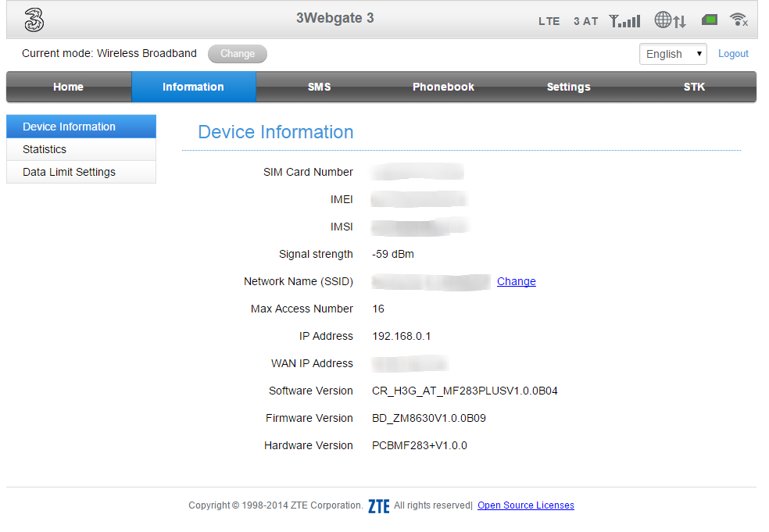This screenshot has width=769, height=532.
Task: Open the Open Source Licenses link
Action: click(x=526, y=505)
